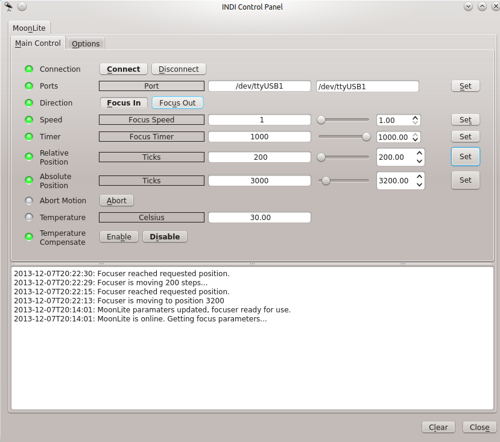Click the Temperature idle indicator light
The image size is (500, 442).
[x=29, y=217]
